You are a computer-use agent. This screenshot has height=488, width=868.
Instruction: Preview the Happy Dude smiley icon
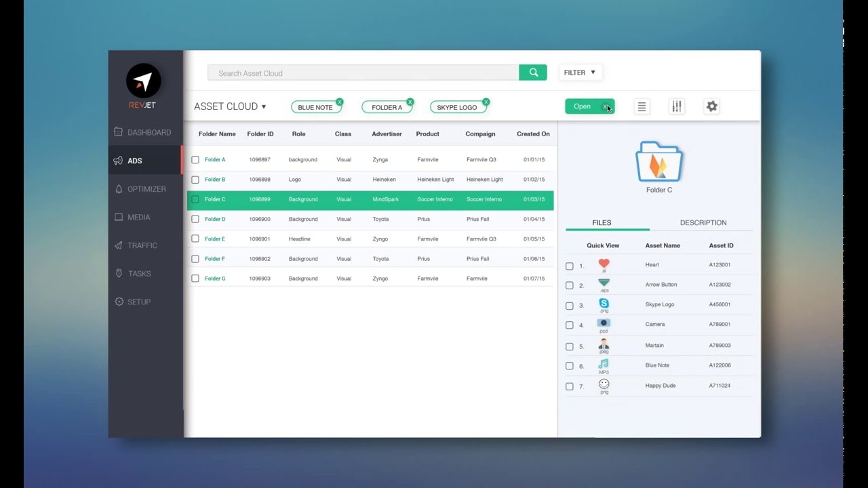point(604,384)
